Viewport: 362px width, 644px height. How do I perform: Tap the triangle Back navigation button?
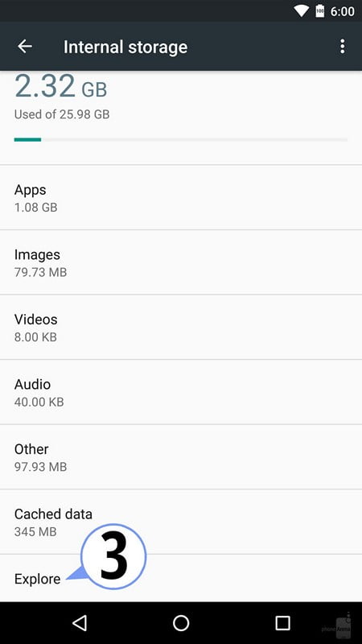click(x=79, y=622)
